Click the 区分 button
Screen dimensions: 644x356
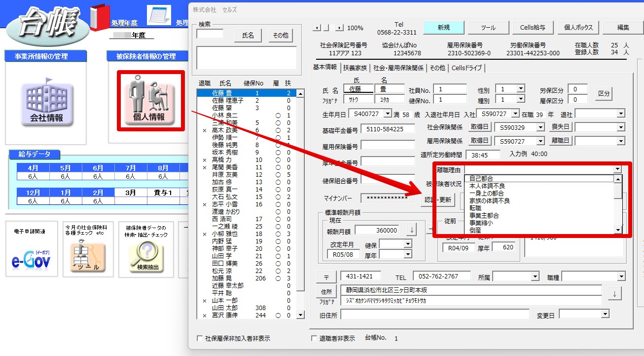(x=604, y=93)
